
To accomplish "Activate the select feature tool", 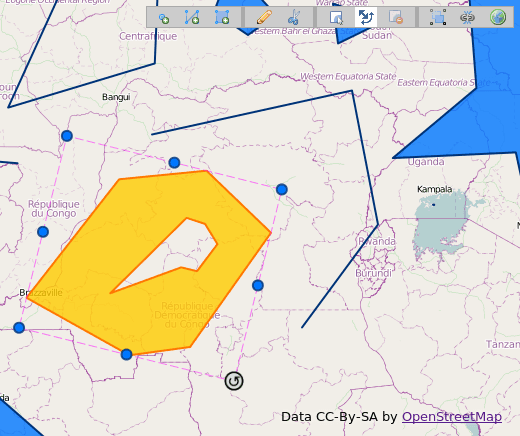I will click(336, 17).
